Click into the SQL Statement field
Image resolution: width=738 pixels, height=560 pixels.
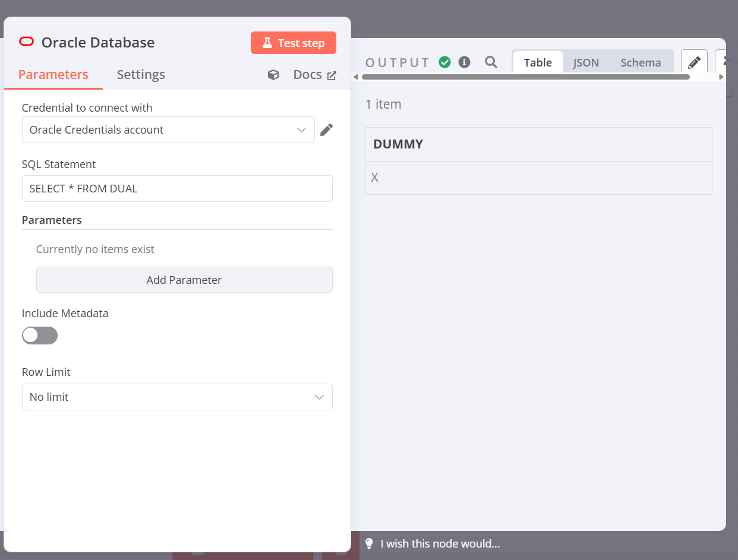point(177,188)
